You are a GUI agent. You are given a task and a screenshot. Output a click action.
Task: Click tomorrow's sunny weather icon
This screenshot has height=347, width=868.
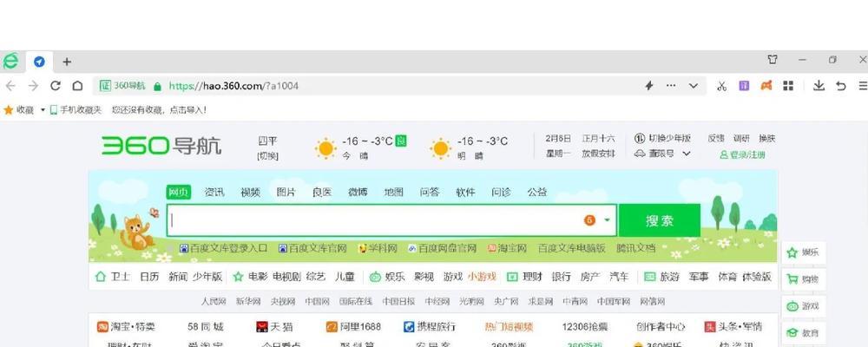(x=441, y=148)
